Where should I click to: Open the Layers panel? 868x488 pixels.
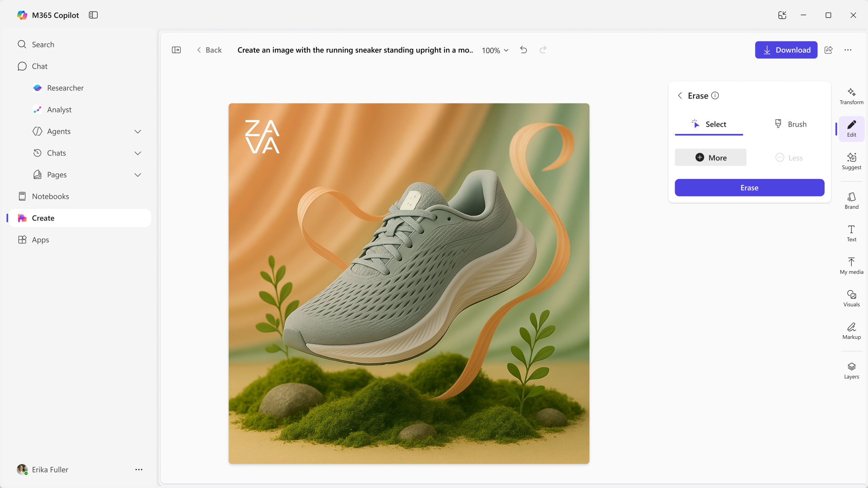coord(851,371)
